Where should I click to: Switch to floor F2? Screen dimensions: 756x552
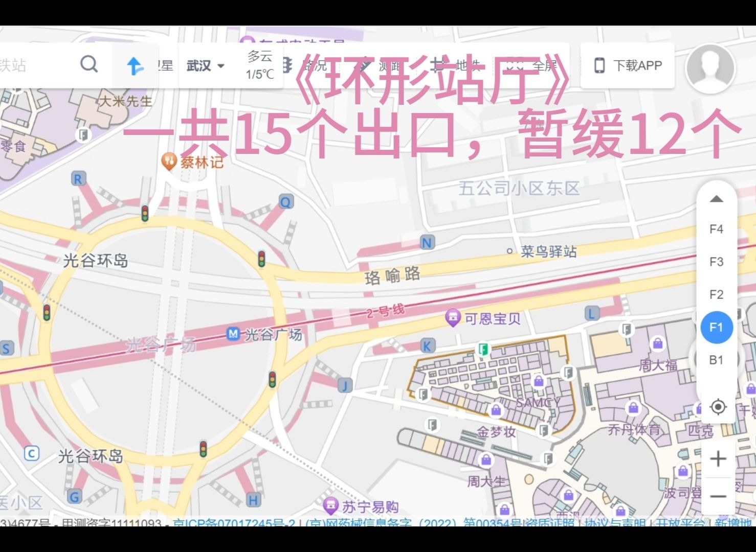point(716,294)
